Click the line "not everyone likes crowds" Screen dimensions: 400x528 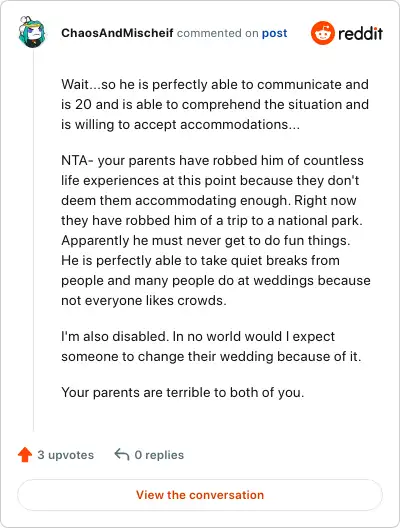point(144,300)
